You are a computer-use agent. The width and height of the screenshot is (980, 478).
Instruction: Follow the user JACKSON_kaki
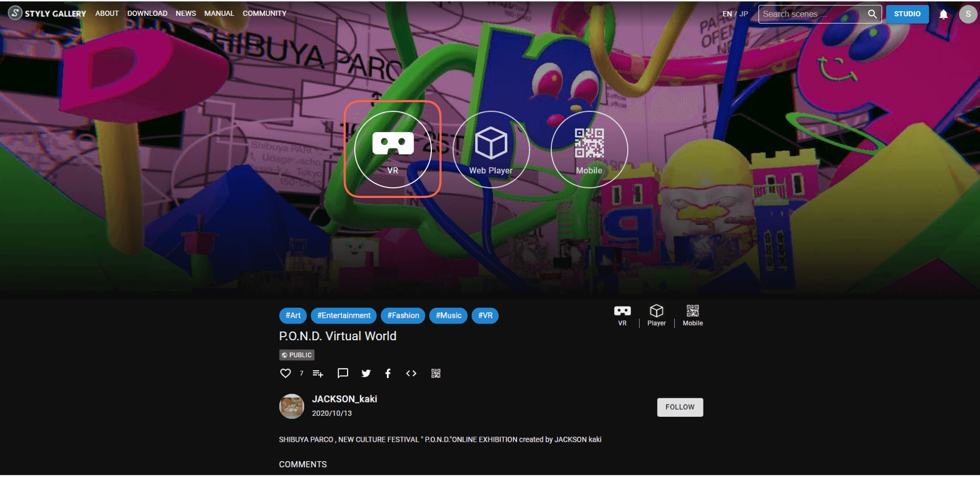tap(679, 407)
